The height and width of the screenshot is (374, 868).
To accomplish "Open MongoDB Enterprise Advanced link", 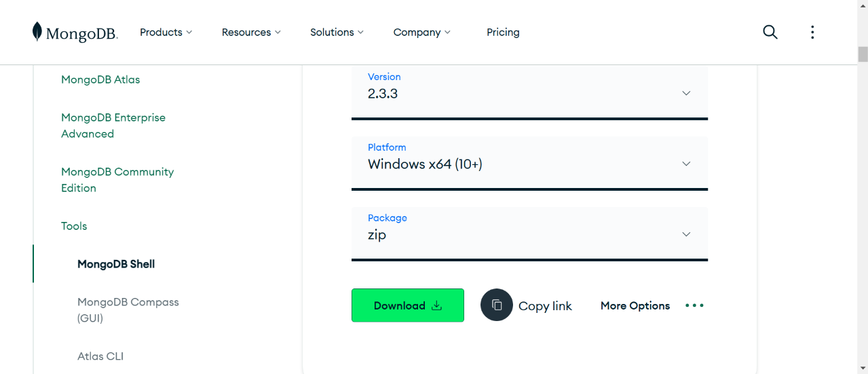I will [x=113, y=126].
